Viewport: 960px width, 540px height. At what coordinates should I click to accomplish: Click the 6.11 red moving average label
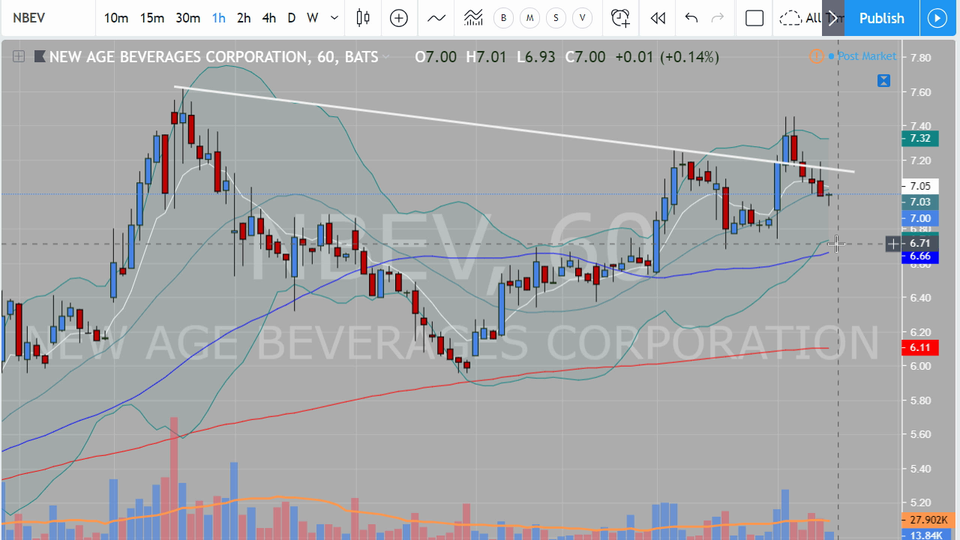click(x=920, y=348)
